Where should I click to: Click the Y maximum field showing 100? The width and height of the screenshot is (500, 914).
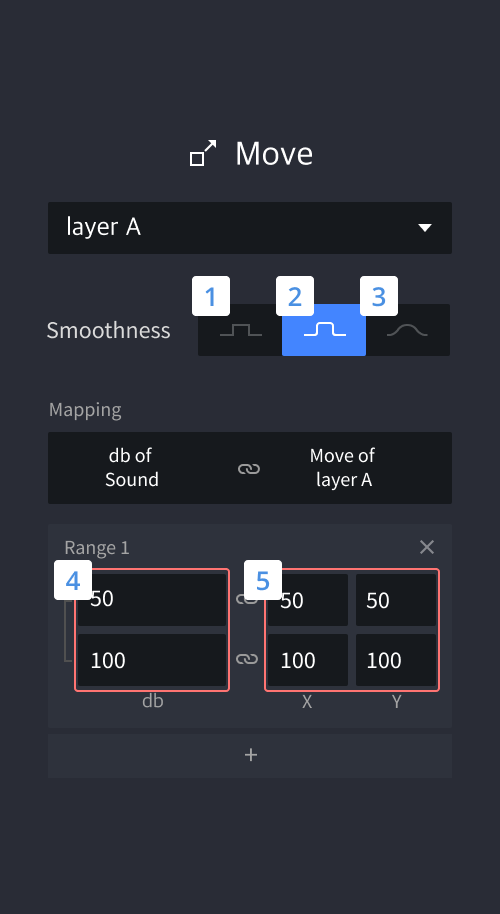click(396, 660)
